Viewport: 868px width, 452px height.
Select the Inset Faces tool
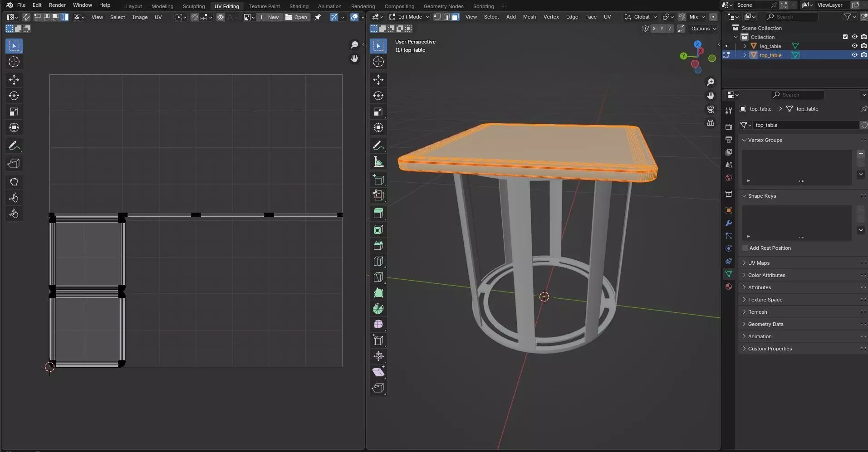click(378, 229)
